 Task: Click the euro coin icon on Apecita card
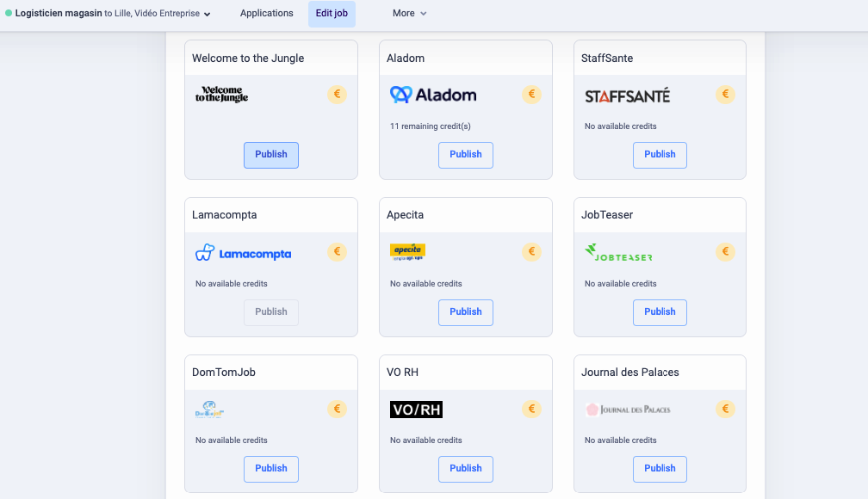[x=531, y=252]
